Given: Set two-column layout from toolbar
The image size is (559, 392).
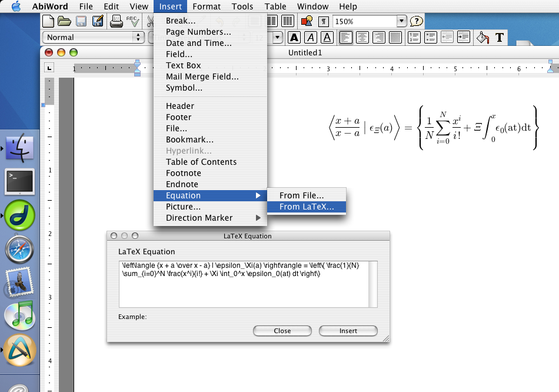Looking at the screenshot, I should pos(272,21).
